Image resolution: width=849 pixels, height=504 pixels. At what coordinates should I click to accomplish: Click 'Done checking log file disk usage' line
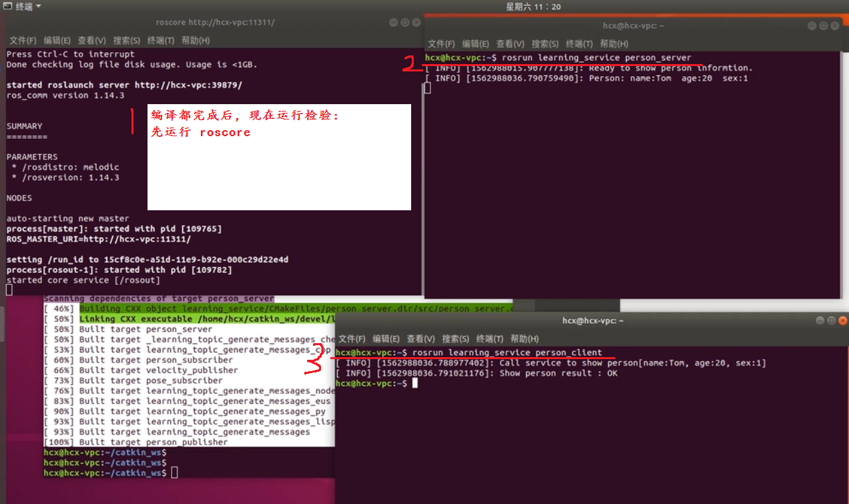(x=131, y=65)
